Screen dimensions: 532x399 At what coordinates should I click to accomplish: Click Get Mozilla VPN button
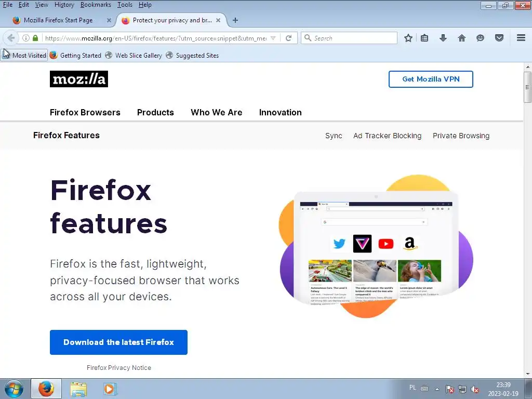431,79
